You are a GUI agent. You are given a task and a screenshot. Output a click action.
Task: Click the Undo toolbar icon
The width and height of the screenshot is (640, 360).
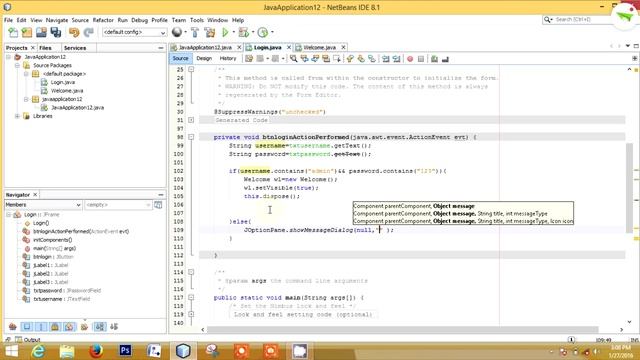[x=74, y=32]
